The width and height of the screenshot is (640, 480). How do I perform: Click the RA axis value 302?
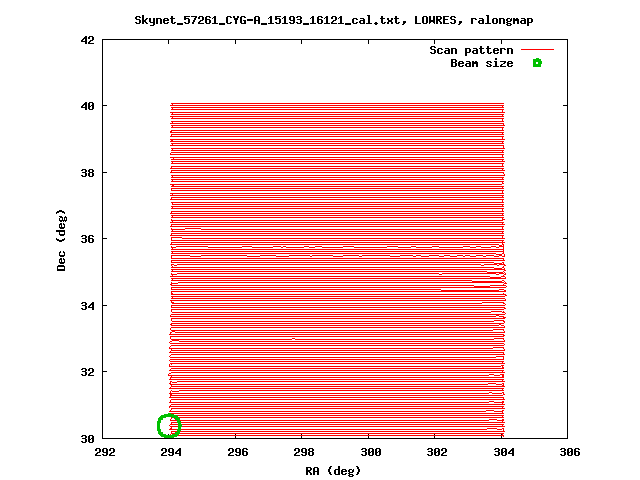[x=437, y=452]
